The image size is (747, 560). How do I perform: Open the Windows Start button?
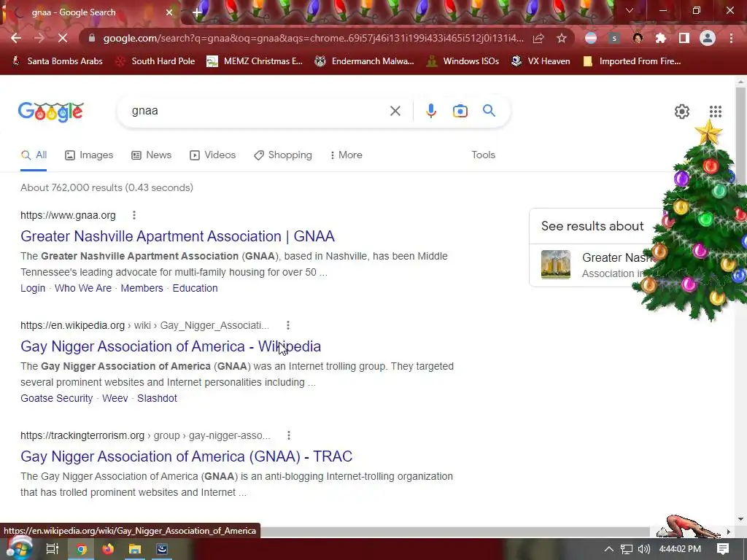click(x=18, y=548)
